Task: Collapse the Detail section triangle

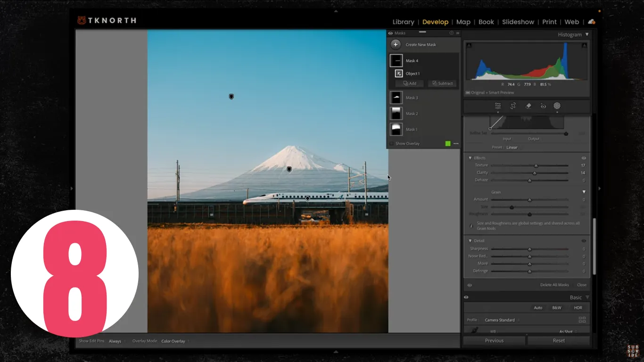Action: pos(470,241)
